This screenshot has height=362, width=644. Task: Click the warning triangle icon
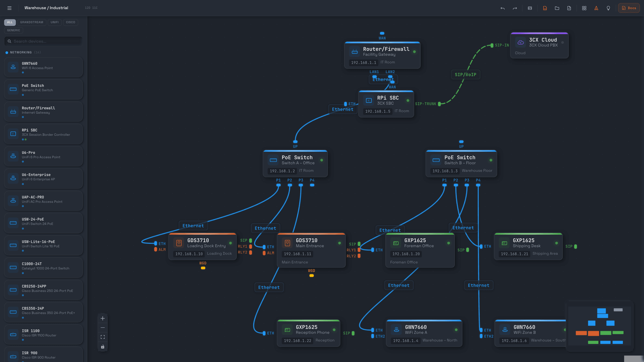tap(597, 8)
